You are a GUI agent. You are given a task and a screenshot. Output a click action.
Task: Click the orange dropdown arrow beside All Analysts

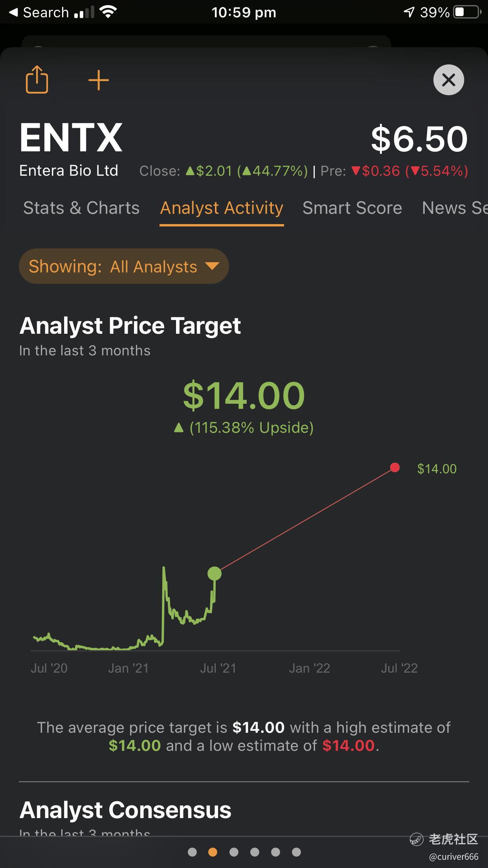click(212, 266)
